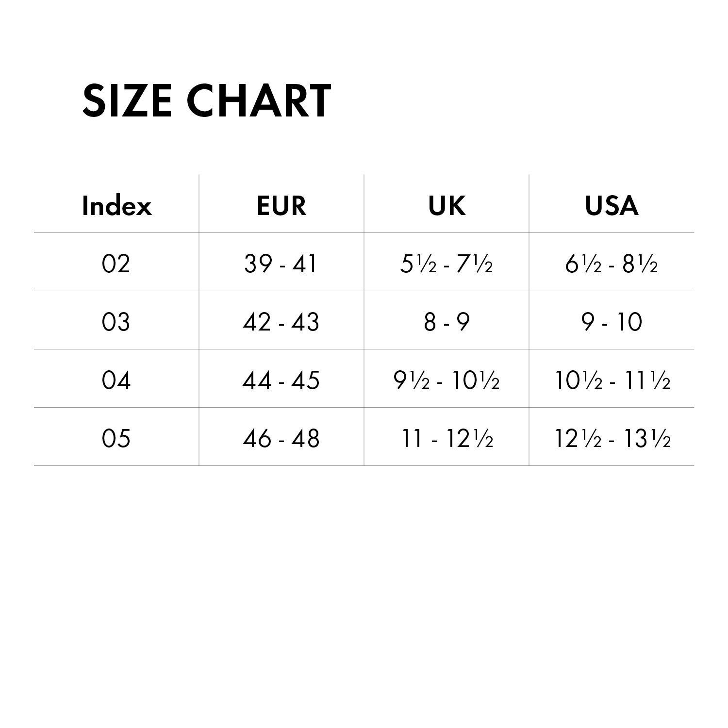Click UK size 5½ - 7½ cell

pos(447,265)
